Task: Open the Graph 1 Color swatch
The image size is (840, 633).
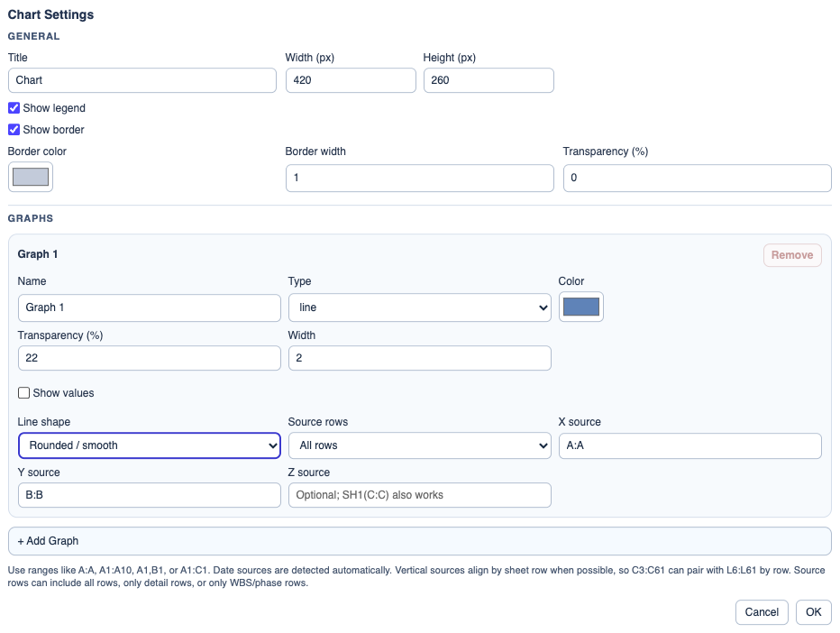Action: 580,307
